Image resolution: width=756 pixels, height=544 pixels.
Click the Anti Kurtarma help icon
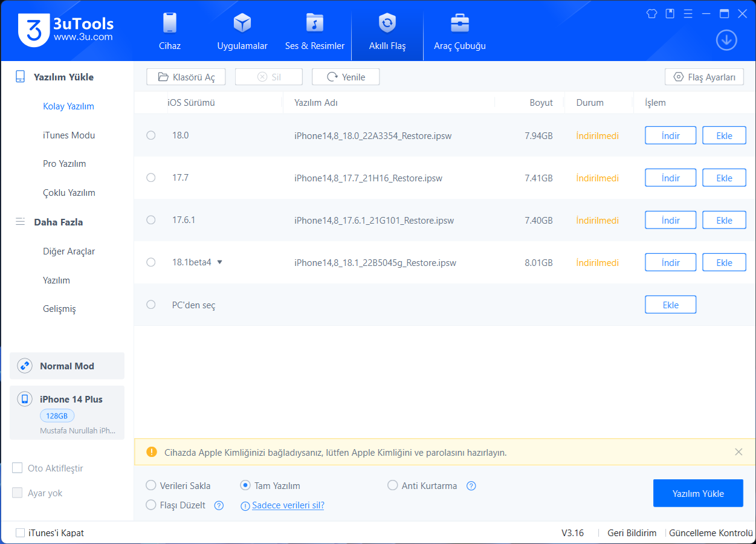(x=471, y=486)
